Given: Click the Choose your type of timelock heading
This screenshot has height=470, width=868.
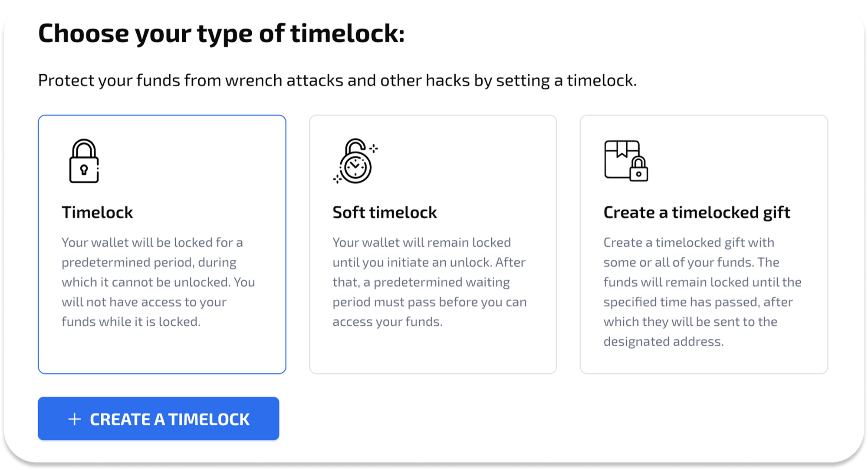Looking at the screenshot, I should point(222,33).
